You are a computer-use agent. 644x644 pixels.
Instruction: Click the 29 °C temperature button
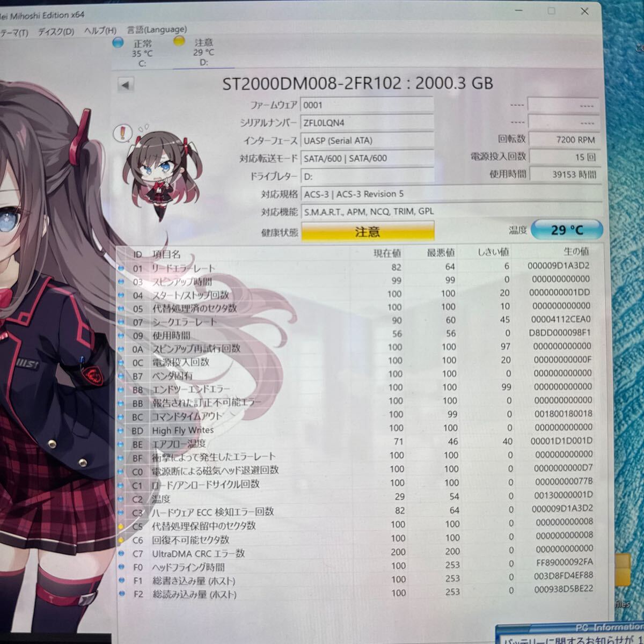click(567, 230)
